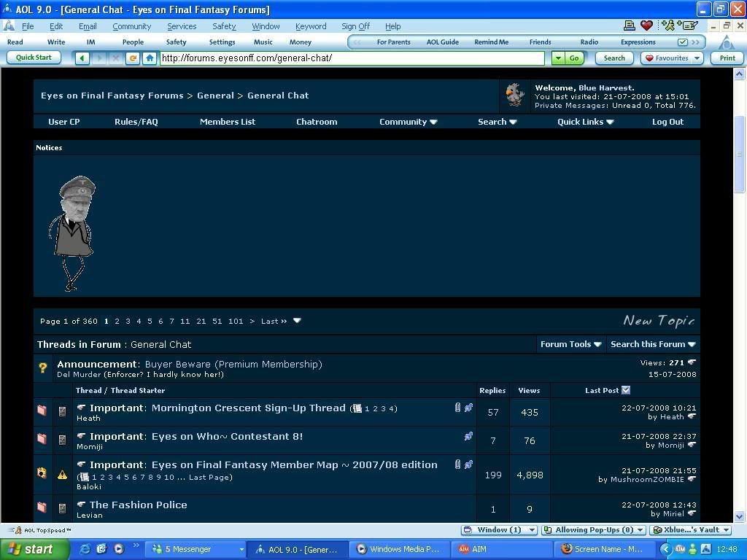Go to last post by MushroomZOMBIE arrow
The height and width of the screenshot is (560, 747).
pyautogui.click(x=692, y=479)
